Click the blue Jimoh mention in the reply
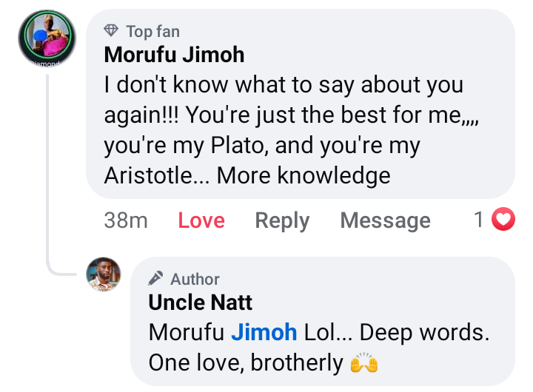 click(264, 333)
